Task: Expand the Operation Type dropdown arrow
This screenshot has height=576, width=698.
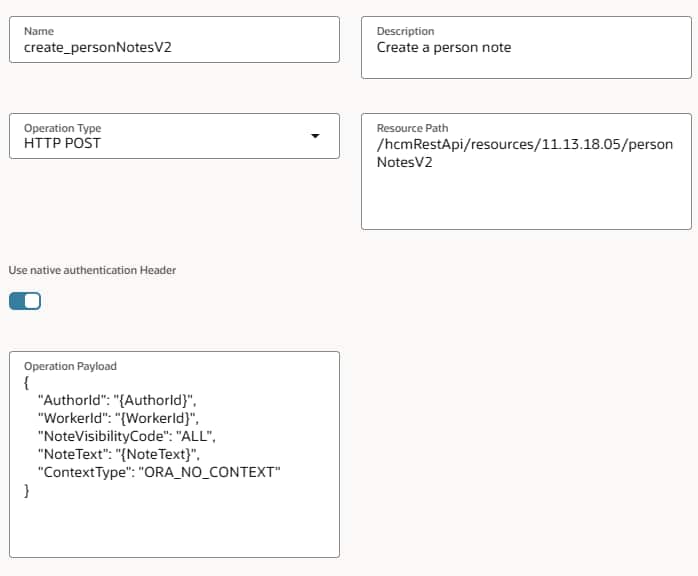Action: click(x=315, y=136)
